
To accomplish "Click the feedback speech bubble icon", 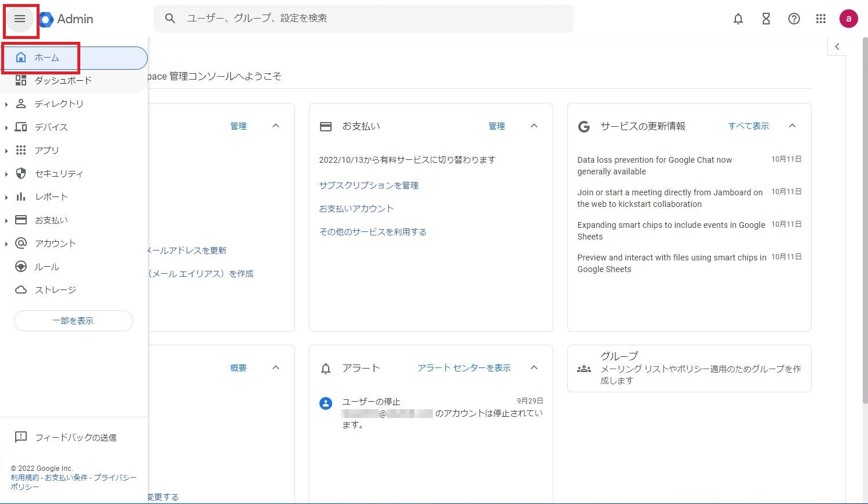I will 21,437.
